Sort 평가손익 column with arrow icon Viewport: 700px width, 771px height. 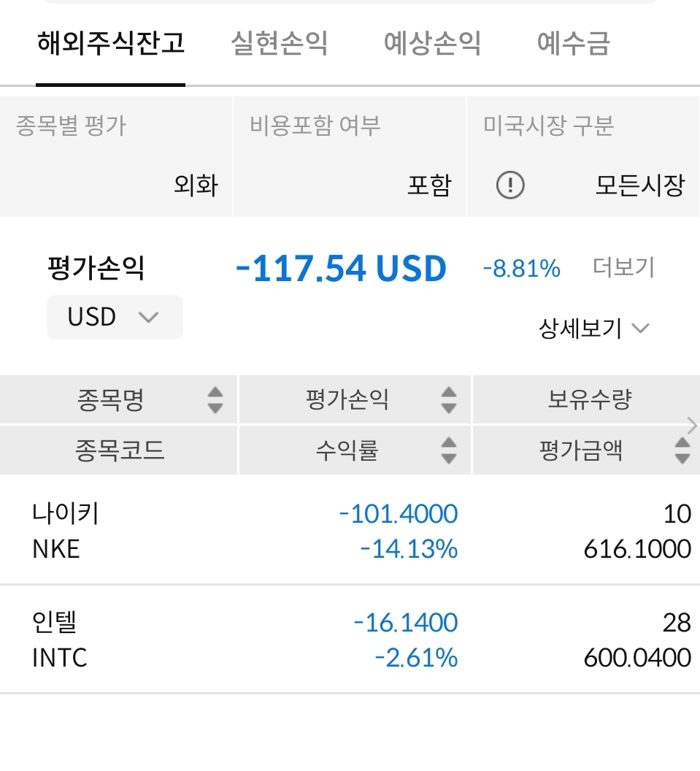449,399
